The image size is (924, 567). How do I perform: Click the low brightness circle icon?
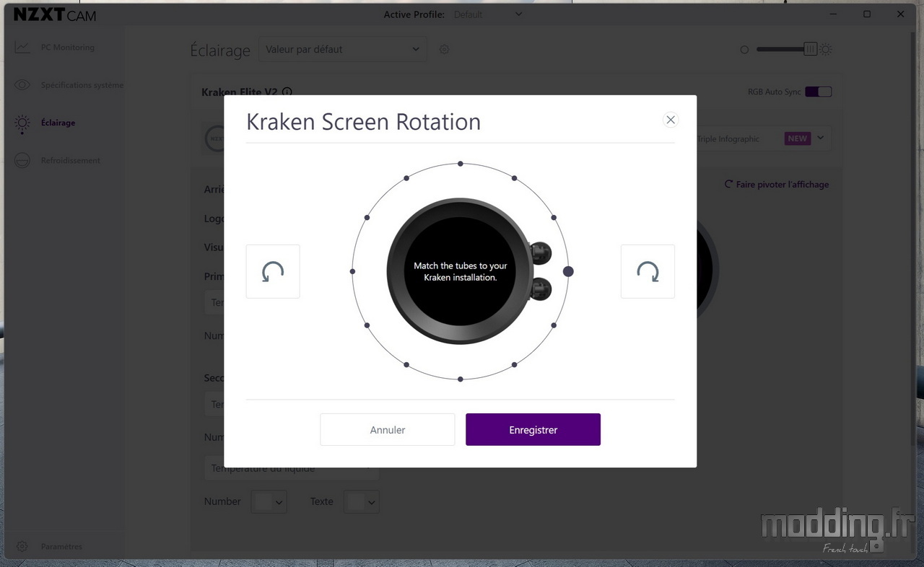pyautogui.click(x=744, y=50)
